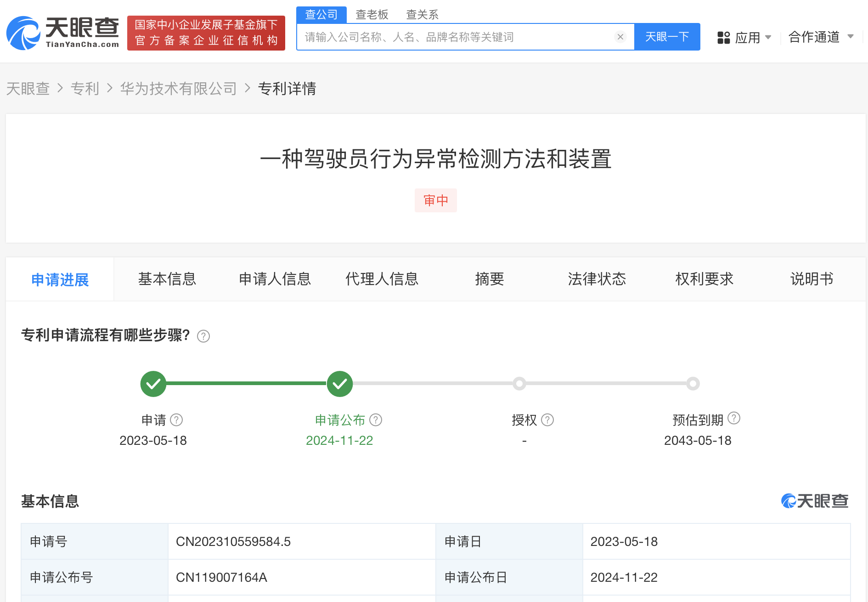This screenshot has width=868, height=602.
Task: Expand the 合作通道 dropdown
Action: (850, 37)
